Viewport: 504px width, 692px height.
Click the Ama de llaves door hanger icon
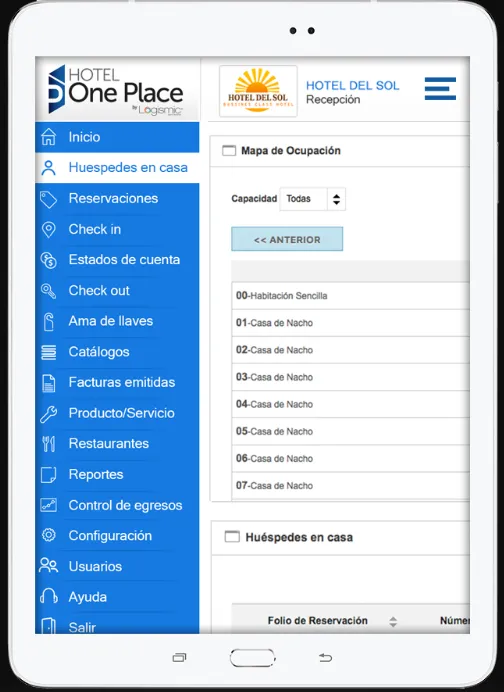pos(49,321)
